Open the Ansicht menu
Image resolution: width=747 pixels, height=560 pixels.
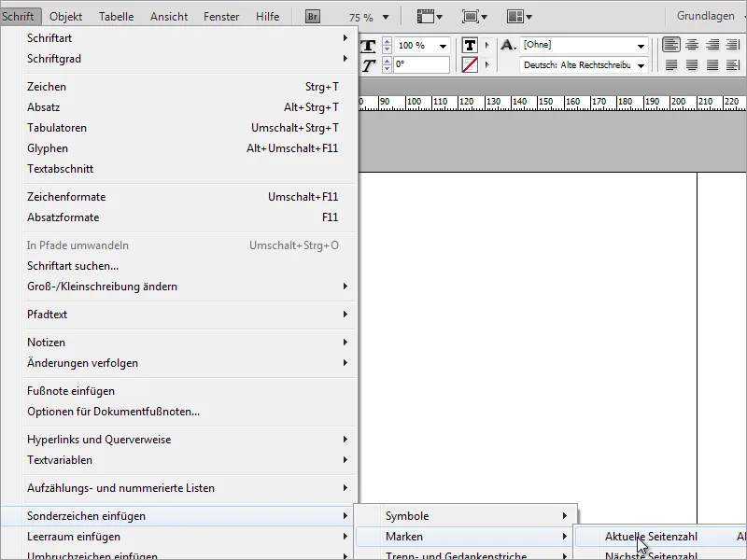pyautogui.click(x=169, y=17)
